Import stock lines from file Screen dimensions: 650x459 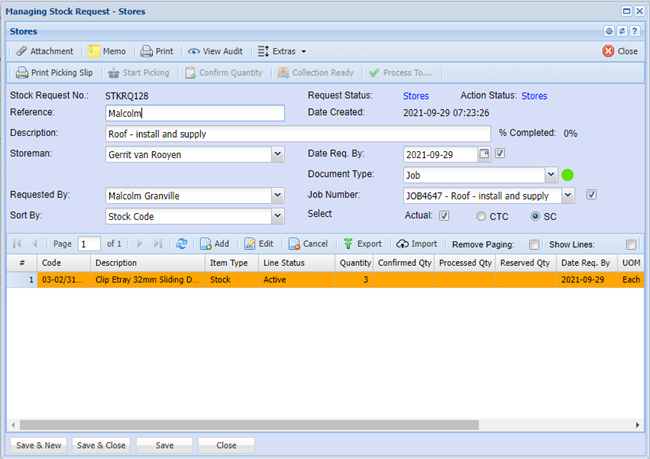(402, 244)
